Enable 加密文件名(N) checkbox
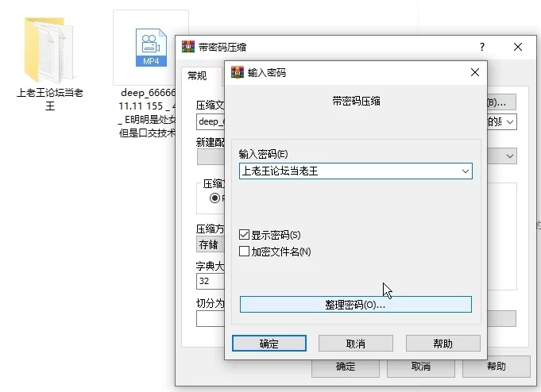 coord(244,252)
